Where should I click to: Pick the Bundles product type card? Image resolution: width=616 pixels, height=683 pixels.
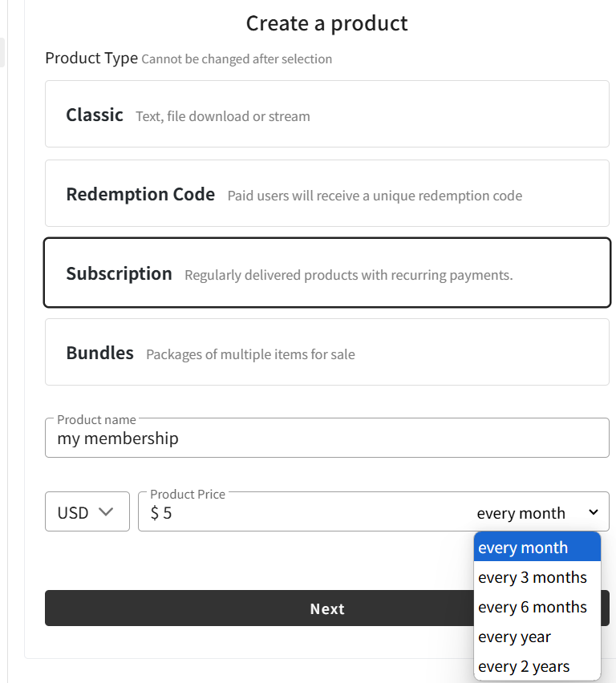[x=326, y=352]
